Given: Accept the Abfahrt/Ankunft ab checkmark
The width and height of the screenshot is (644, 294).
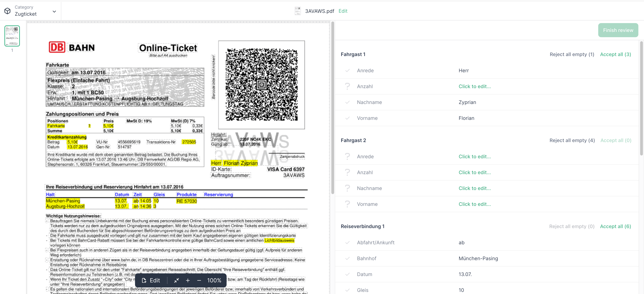Looking at the screenshot, I should point(347,243).
